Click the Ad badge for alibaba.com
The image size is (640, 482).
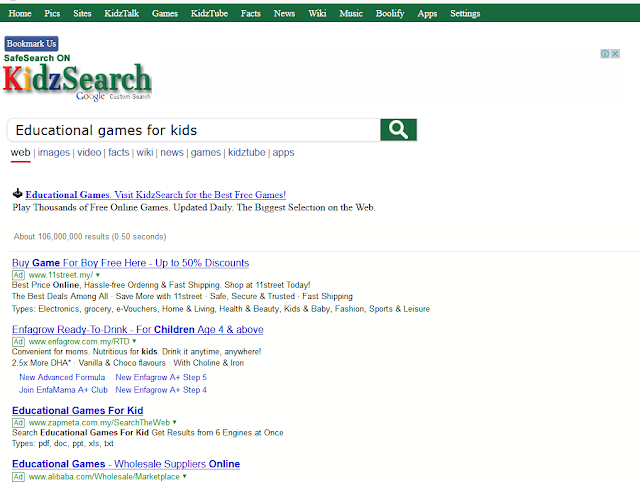(18, 477)
